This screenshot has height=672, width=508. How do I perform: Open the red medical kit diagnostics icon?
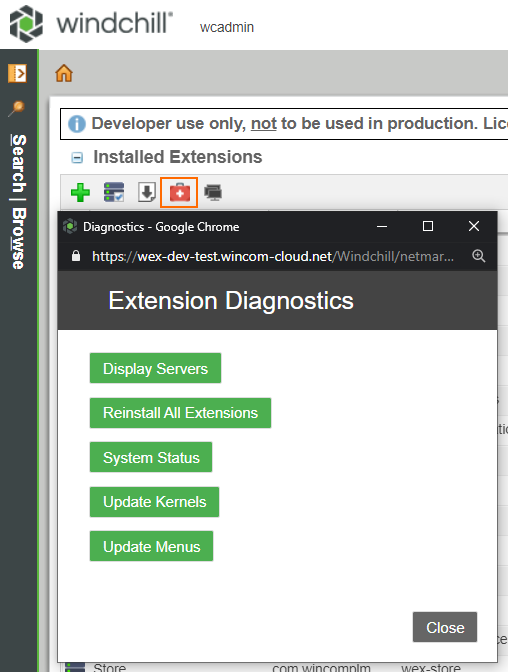(x=179, y=192)
